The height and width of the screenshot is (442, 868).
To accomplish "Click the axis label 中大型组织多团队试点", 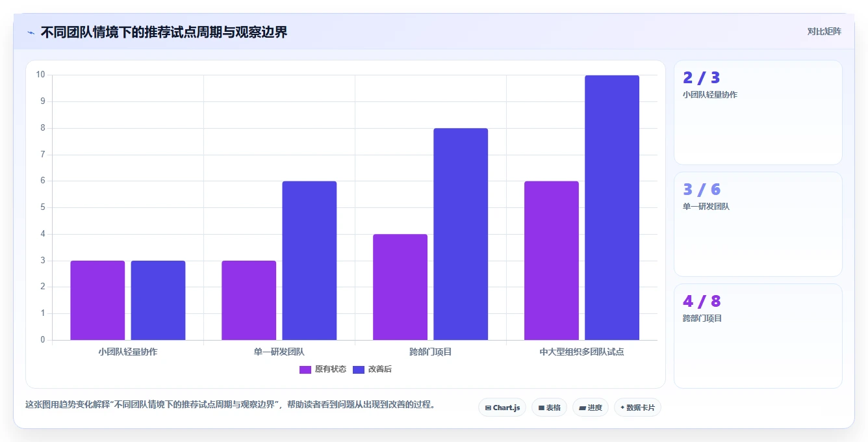I will coord(581,352).
